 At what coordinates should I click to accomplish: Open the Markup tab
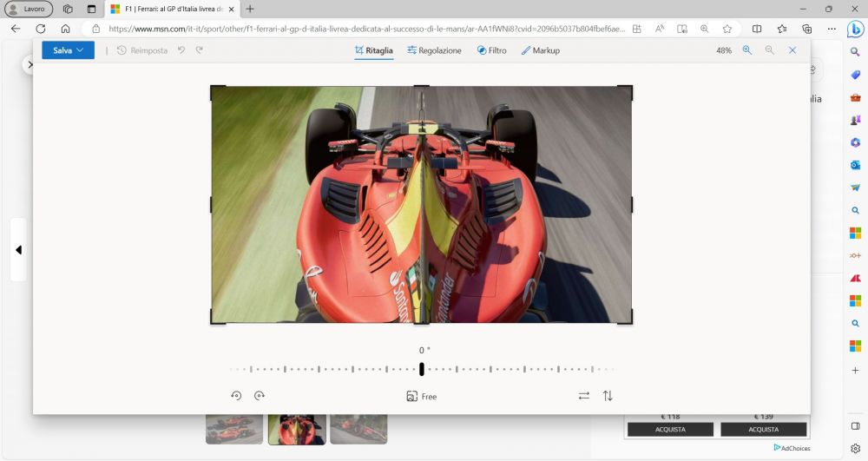[x=540, y=50]
